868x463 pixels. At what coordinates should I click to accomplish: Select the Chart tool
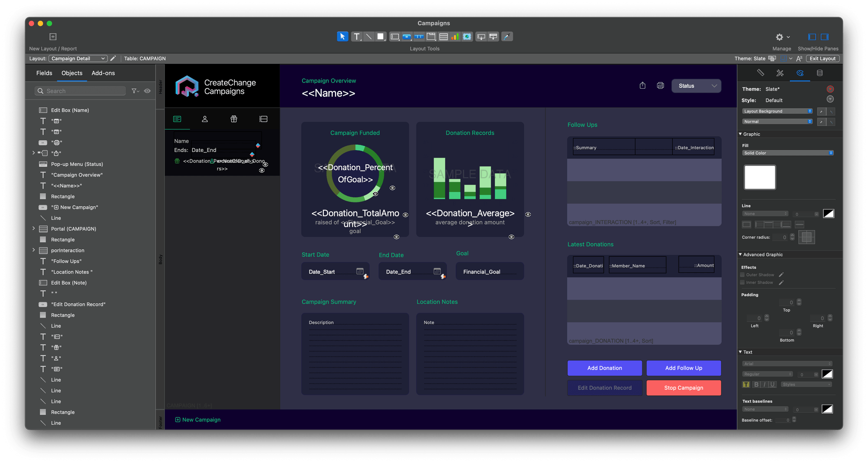(455, 36)
